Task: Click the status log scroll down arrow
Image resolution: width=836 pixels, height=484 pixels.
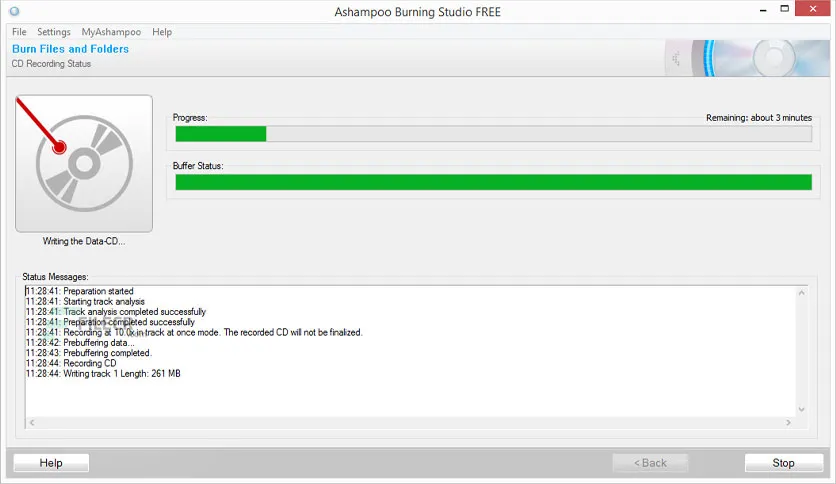Action: click(800, 409)
